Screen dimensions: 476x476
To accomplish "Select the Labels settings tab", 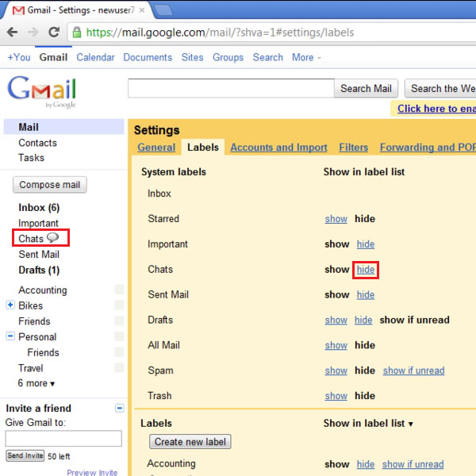I will [203, 148].
